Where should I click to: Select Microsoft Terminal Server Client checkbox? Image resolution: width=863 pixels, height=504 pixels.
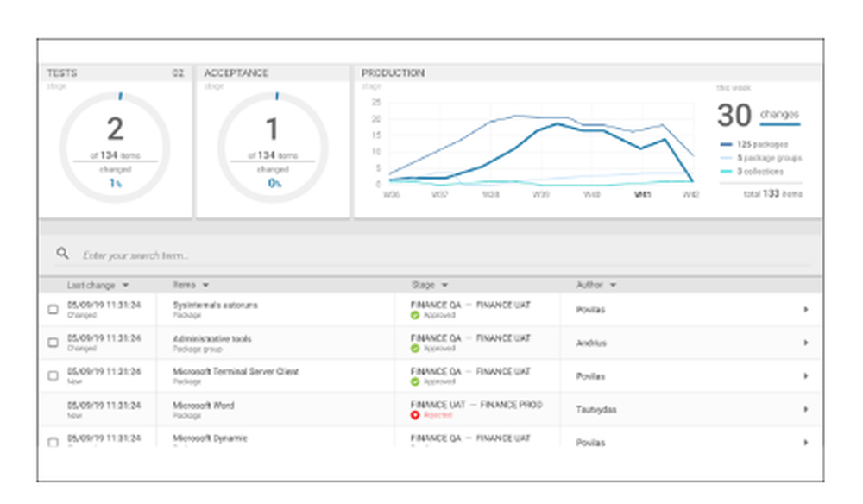[53, 376]
